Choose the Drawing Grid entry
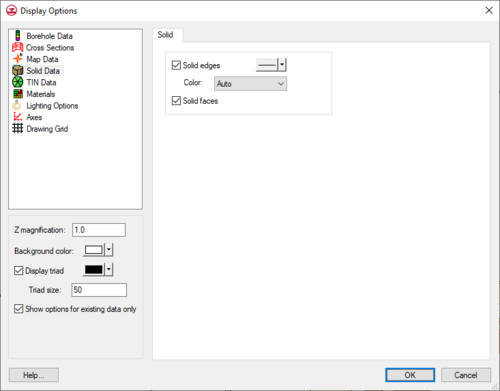Viewport: 500px width, 391px height. point(47,129)
